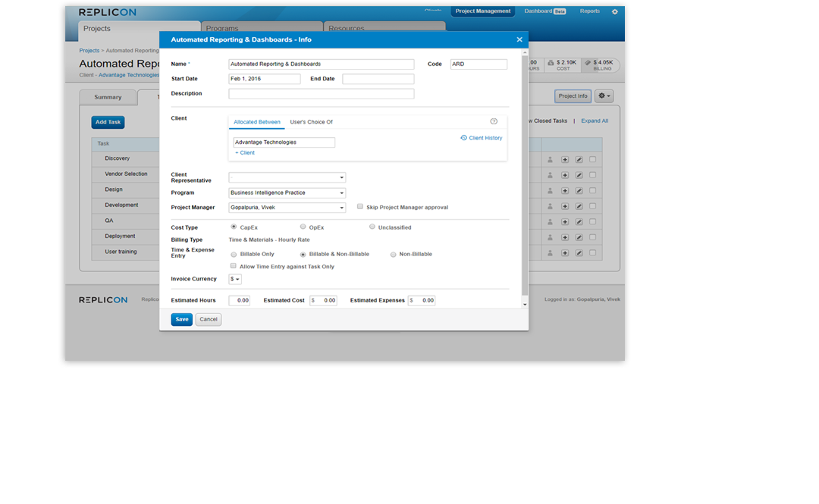Viewport: 819px width, 504px height.
Task: Choose Billable & Non-Billable option
Action: click(x=303, y=255)
